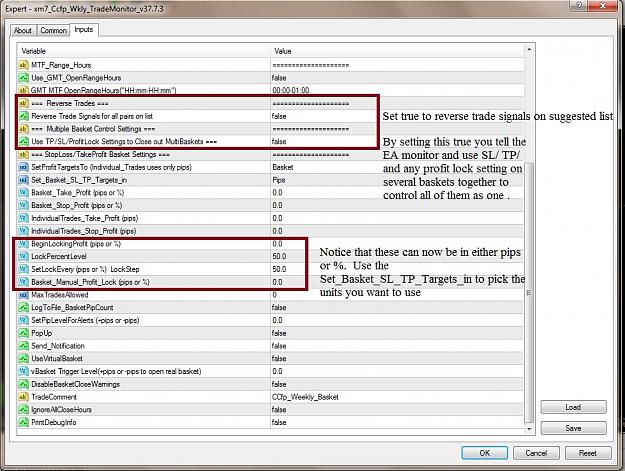The width and height of the screenshot is (625, 471).
Task: Click the number icon beside vBasket Trigger Level
Action: tap(24, 371)
